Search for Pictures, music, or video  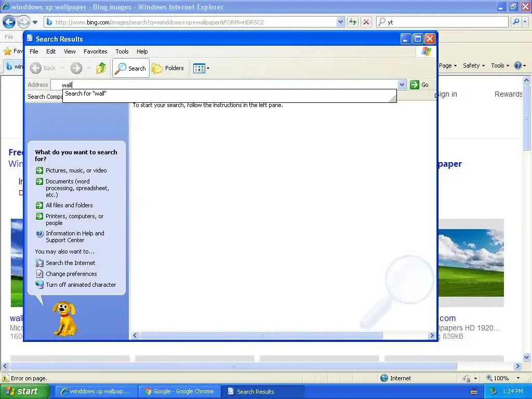point(76,170)
